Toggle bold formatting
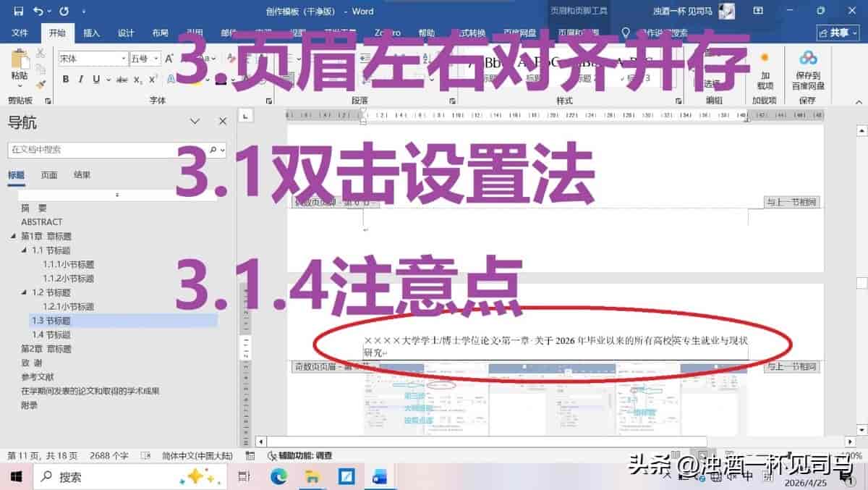This screenshot has height=490, width=868. pos(66,80)
